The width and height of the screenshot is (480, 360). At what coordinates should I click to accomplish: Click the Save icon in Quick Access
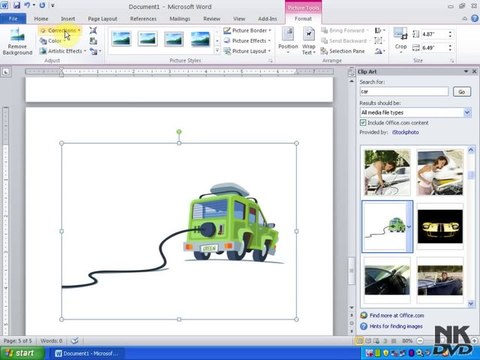click(x=17, y=5)
